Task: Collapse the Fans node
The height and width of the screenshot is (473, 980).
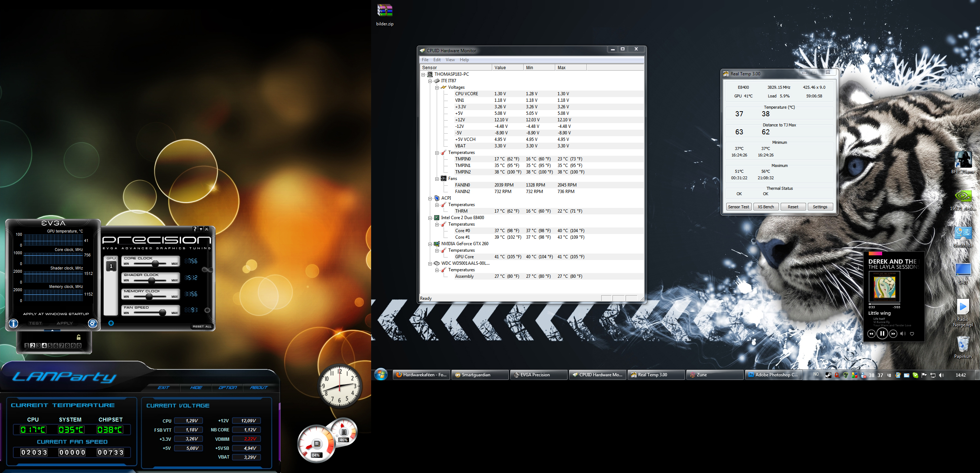Action: [x=437, y=179]
